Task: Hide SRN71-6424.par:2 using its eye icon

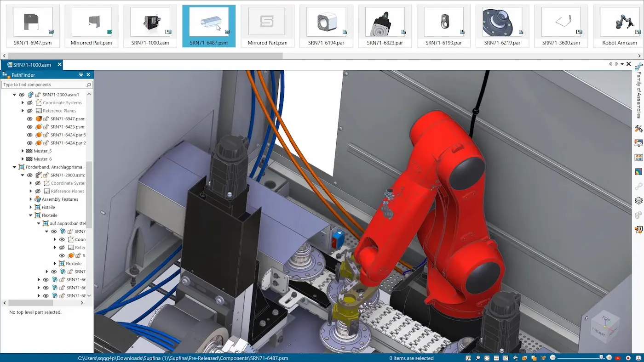Action: [x=30, y=143]
